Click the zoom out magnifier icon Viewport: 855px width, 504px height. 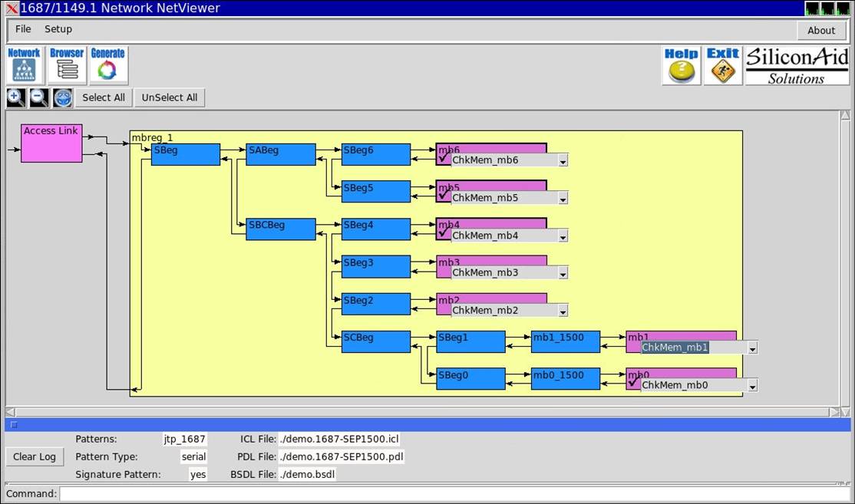click(38, 97)
